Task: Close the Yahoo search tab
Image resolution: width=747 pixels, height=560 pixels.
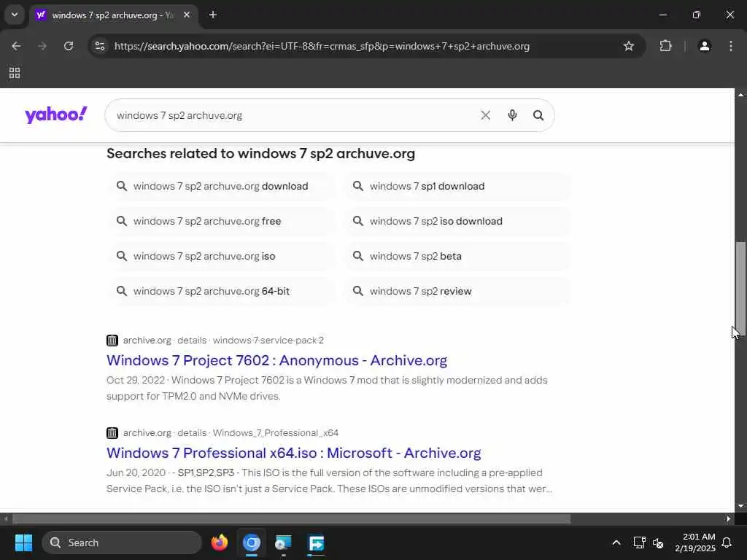Action: coord(187,15)
